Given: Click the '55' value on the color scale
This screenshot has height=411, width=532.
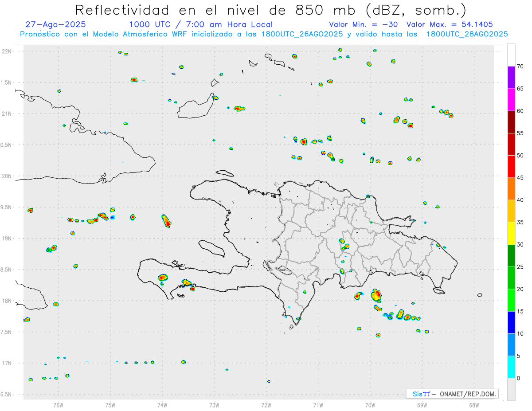Looking at the screenshot, I should 520,133.
